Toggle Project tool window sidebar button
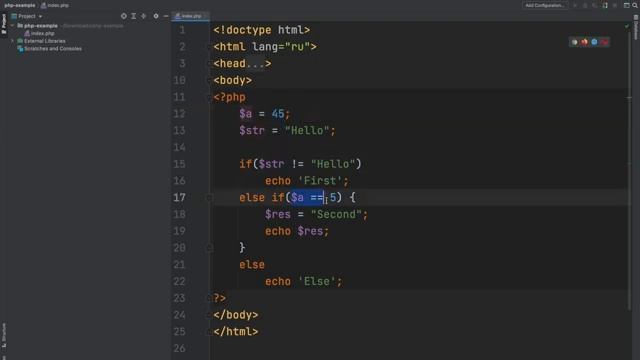 tap(4, 24)
